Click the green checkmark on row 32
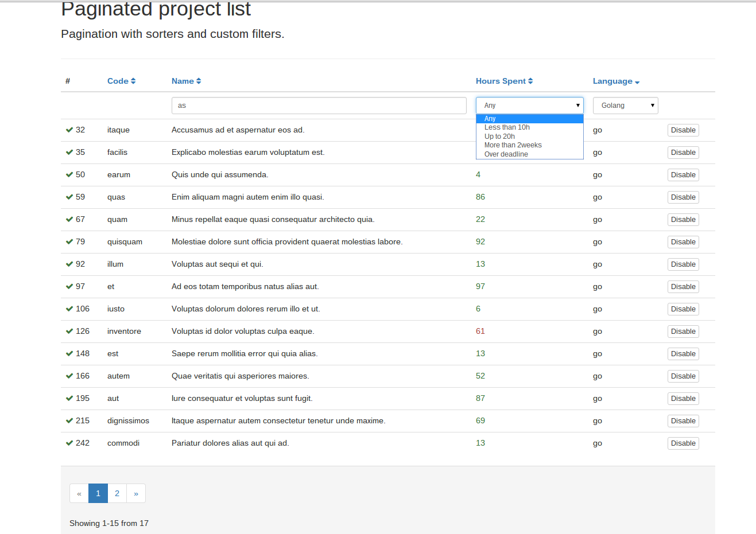The width and height of the screenshot is (756, 534). click(x=69, y=130)
